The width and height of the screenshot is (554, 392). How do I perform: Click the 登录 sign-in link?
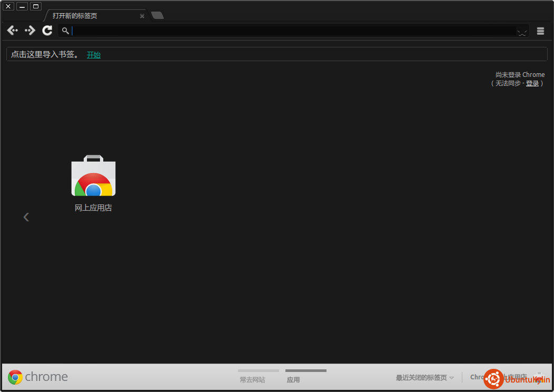[x=532, y=83]
